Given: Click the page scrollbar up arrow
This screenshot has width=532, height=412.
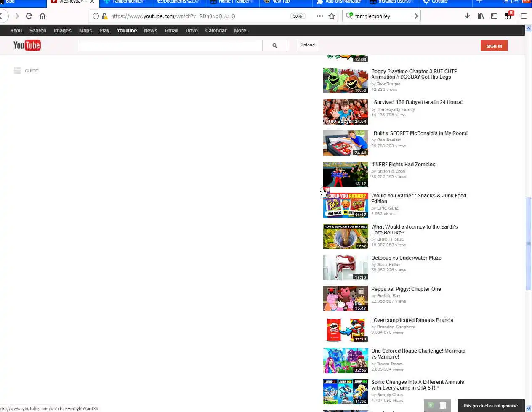Looking at the screenshot, I should click(x=528, y=28).
